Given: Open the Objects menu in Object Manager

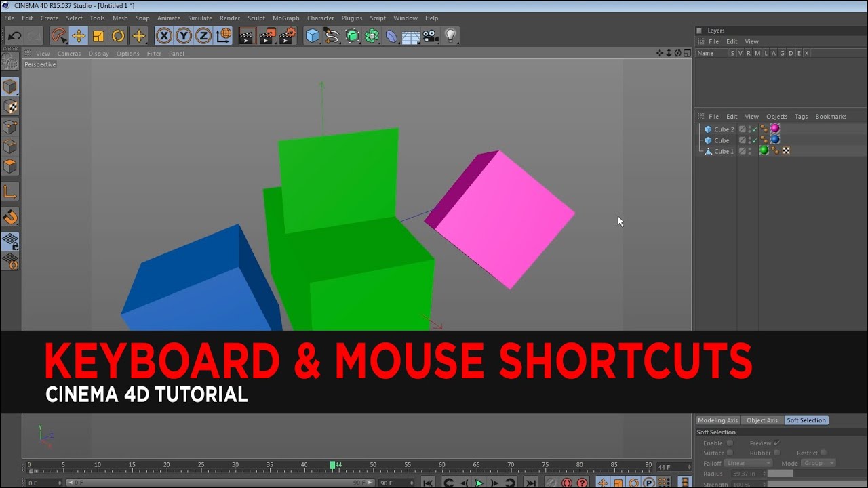Looking at the screenshot, I should 776,117.
